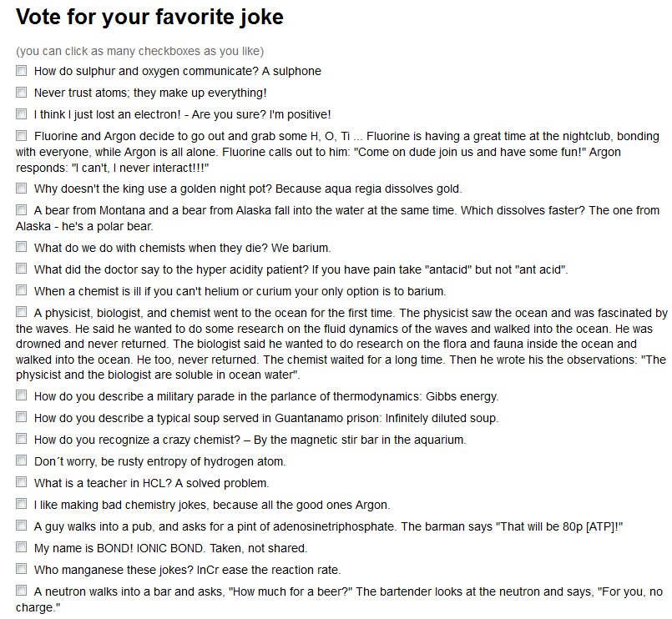Viewport: 672px width, 619px height.
Task: Tick the 'Never trust atoms' checkbox
Action: click(x=22, y=92)
